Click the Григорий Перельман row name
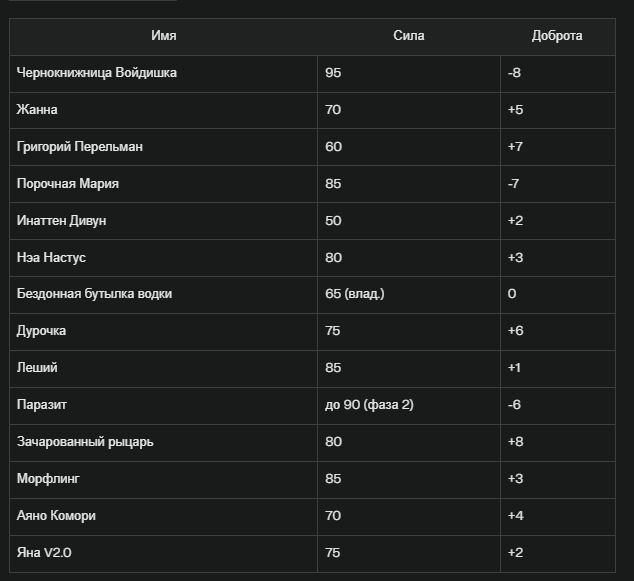 point(163,147)
